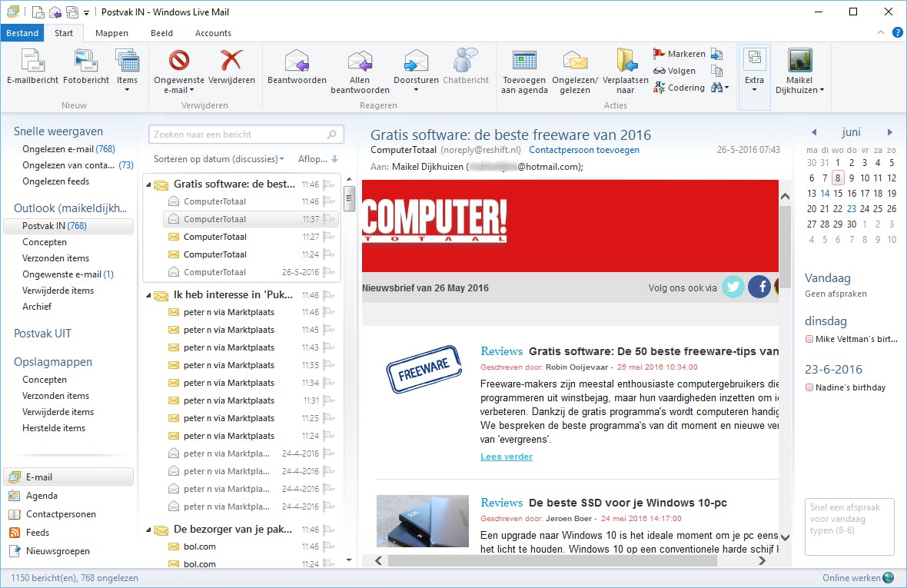Image resolution: width=907 pixels, height=588 pixels.
Task: Toggle flag on peter n 11:45 message
Action: (329, 330)
